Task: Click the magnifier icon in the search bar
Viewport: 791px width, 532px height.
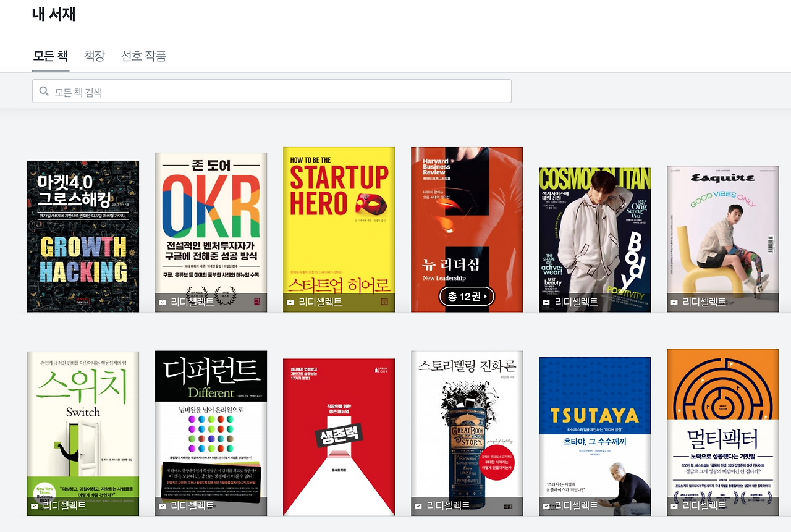Action: (x=44, y=91)
